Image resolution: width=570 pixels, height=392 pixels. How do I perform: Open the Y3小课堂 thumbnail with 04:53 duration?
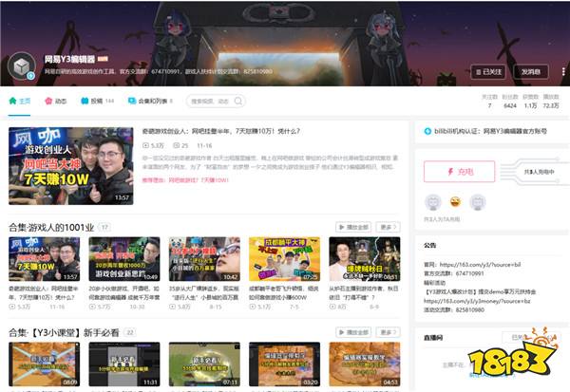pos(365,364)
